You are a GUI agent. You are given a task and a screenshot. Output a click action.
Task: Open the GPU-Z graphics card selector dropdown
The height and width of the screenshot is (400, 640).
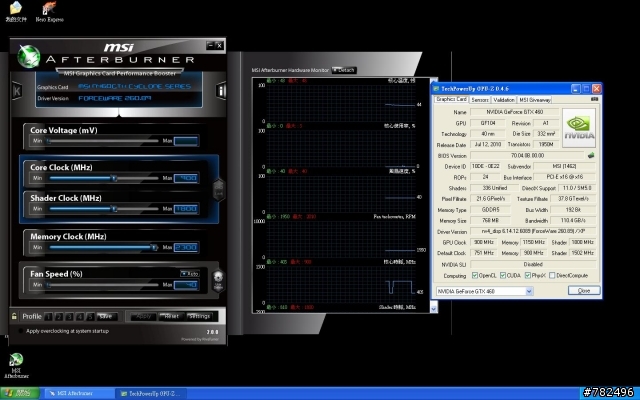point(529,291)
